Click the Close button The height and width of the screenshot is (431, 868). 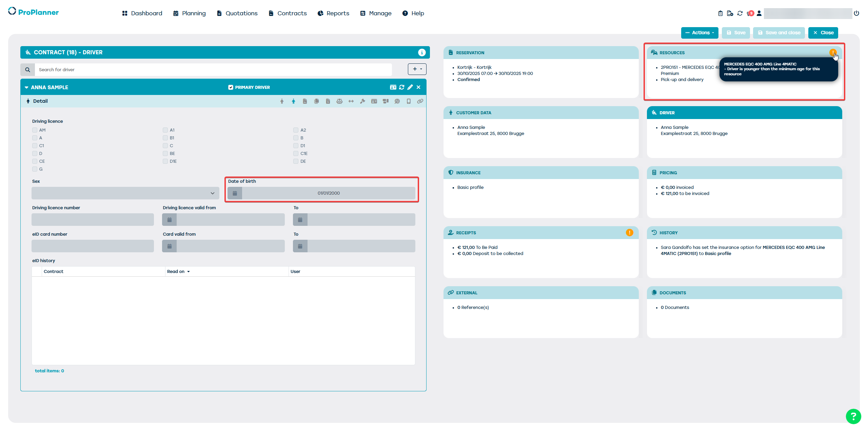pos(823,33)
